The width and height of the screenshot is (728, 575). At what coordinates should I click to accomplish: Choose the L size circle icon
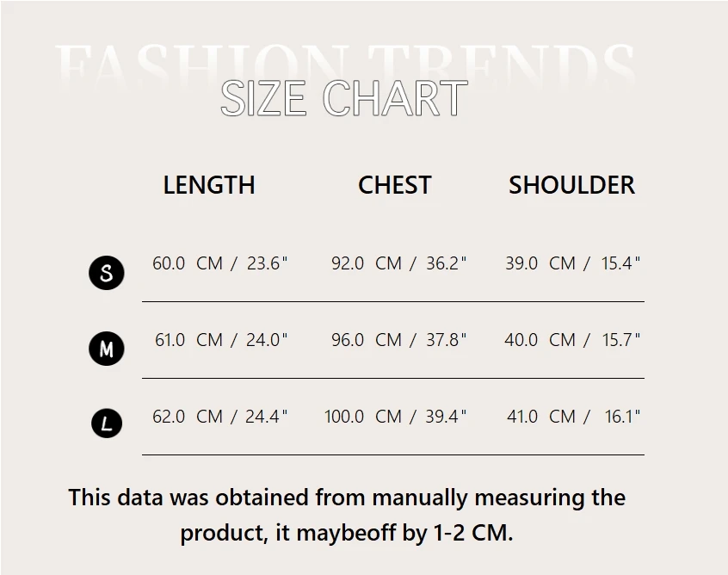click(107, 423)
